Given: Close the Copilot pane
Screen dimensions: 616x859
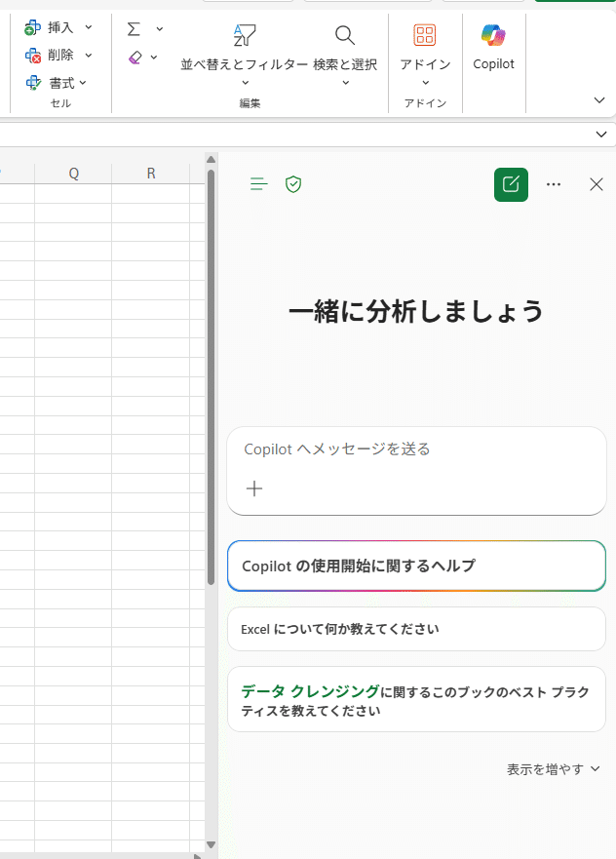Looking at the screenshot, I should coord(597,184).
